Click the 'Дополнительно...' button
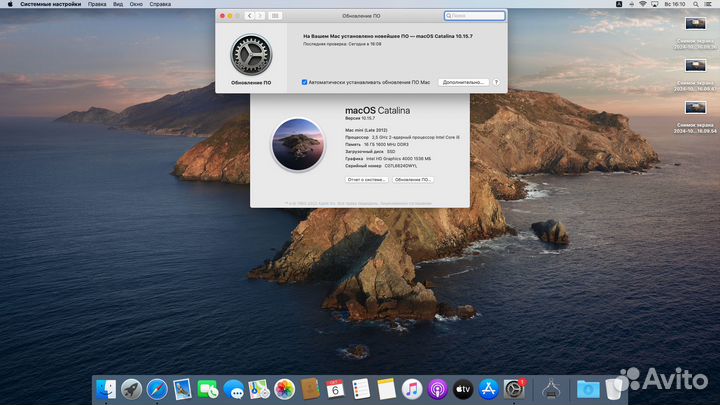 [x=463, y=82]
